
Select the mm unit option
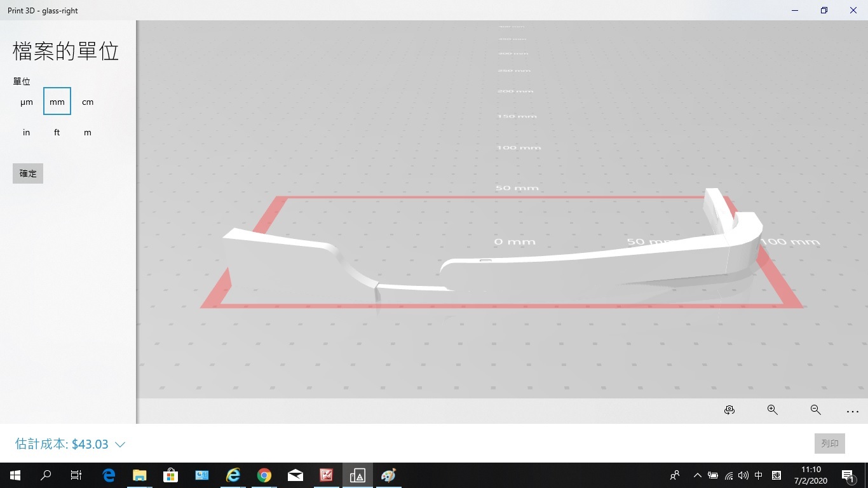pyautogui.click(x=57, y=102)
